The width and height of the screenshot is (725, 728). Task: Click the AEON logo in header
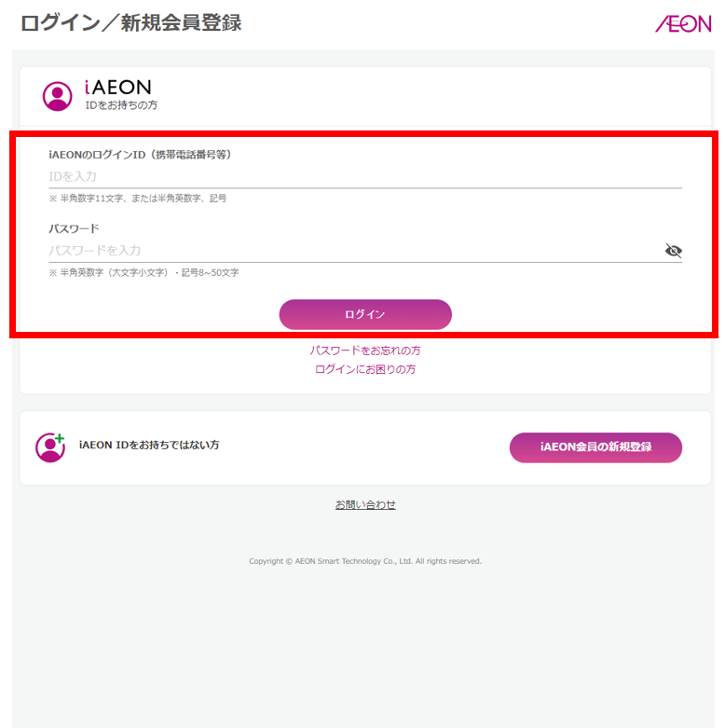click(682, 23)
